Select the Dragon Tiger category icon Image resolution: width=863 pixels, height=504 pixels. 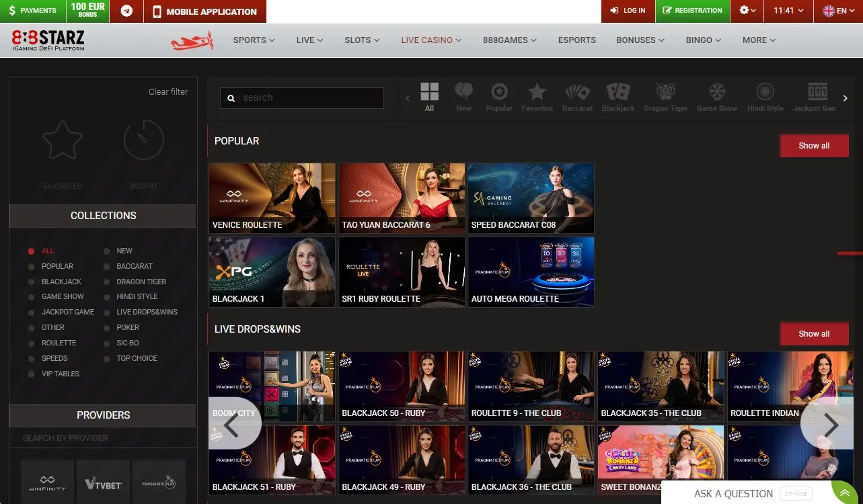pos(666,97)
